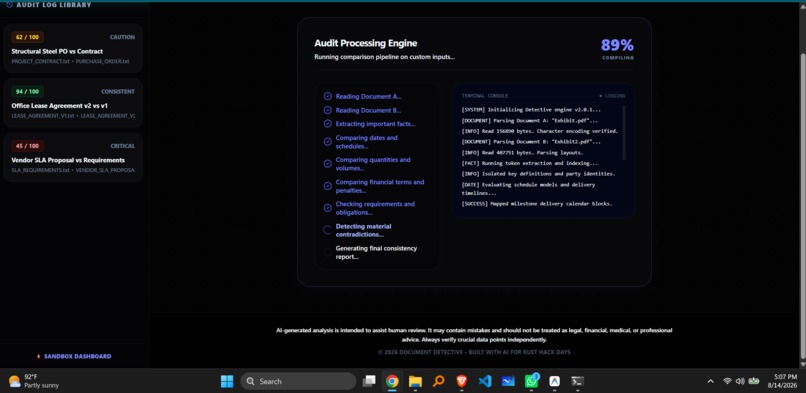Open the Vendor SLA Proposal vs Requirements audit

(x=73, y=157)
